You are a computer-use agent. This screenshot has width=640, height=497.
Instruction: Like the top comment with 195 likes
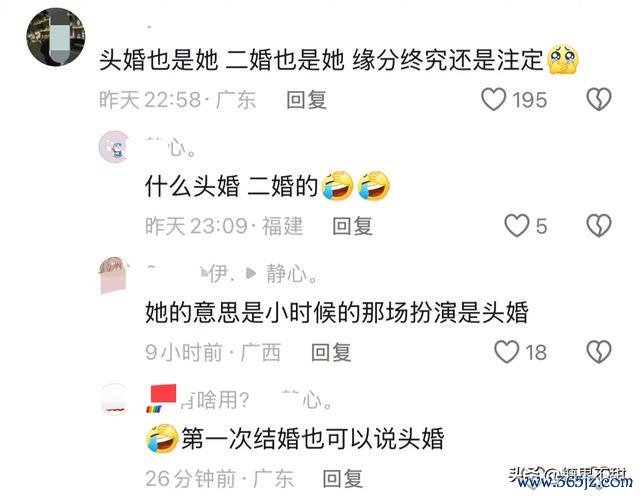tap(493, 100)
